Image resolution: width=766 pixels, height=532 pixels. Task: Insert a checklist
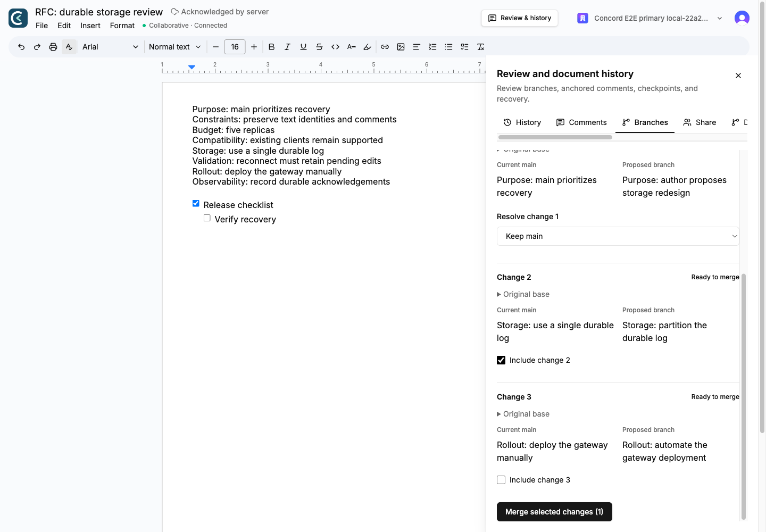coord(464,47)
